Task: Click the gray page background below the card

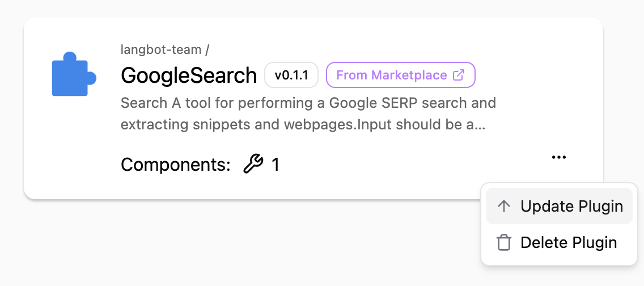Action: coord(227,244)
